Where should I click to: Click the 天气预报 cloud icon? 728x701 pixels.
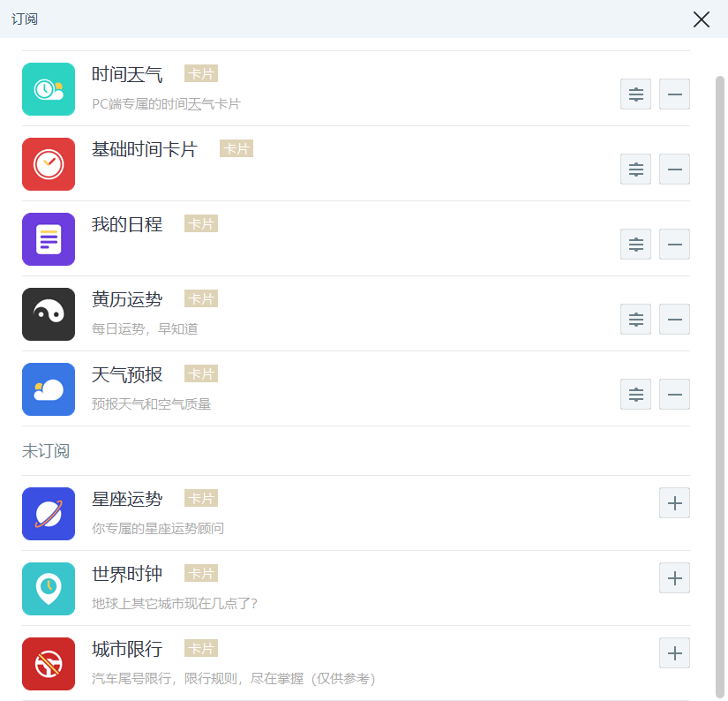tap(49, 389)
